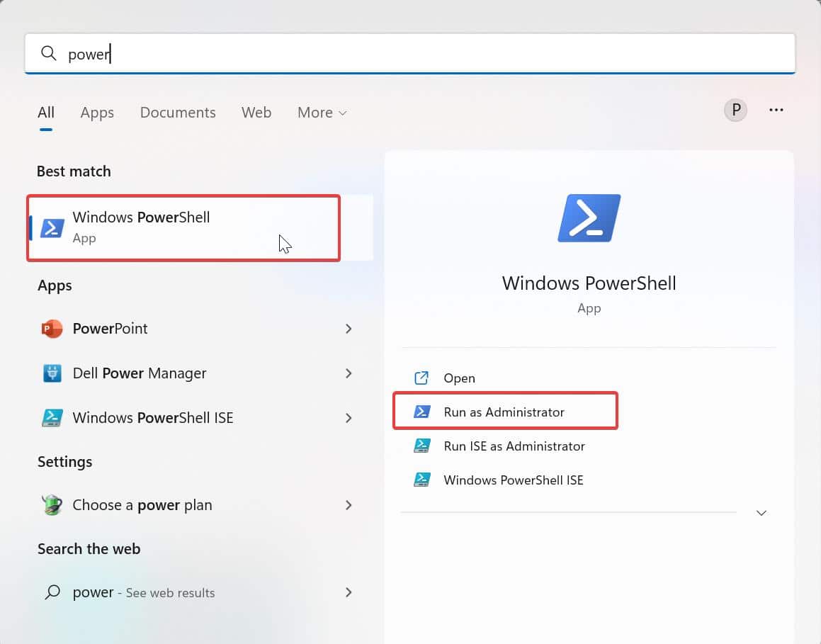Open the user profile avatar P
821x644 pixels.
click(x=735, y=110)
